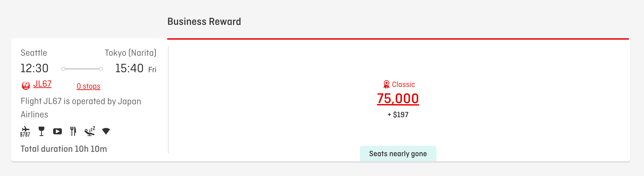Click the route line between departure and arrival

[x=82, y=69]
